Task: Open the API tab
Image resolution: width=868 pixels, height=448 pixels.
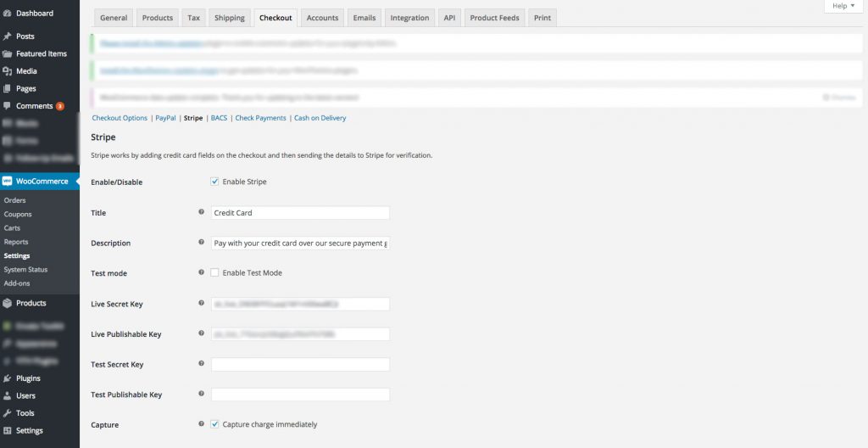Action: [x=449, y=18]
